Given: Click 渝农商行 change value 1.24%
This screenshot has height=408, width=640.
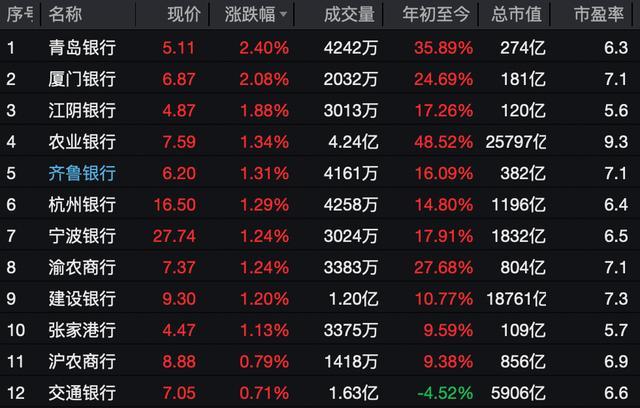Looking at the screenshot, I should click(x=264, y=267).
